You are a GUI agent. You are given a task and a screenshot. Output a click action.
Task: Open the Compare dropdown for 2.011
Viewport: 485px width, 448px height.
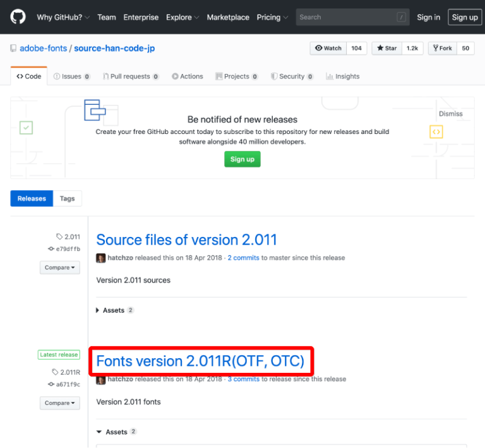(x=60, y=268)
